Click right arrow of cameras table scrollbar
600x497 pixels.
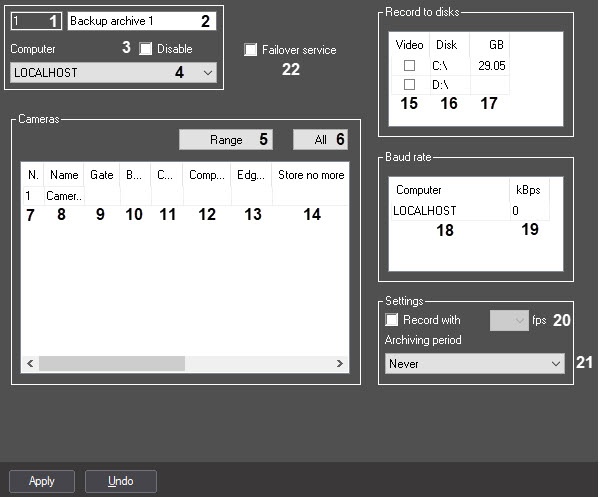pos(339,363)
